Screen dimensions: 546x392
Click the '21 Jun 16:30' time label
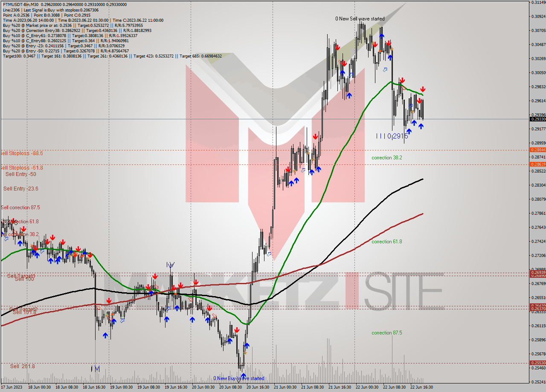click(x=340, y=388)
